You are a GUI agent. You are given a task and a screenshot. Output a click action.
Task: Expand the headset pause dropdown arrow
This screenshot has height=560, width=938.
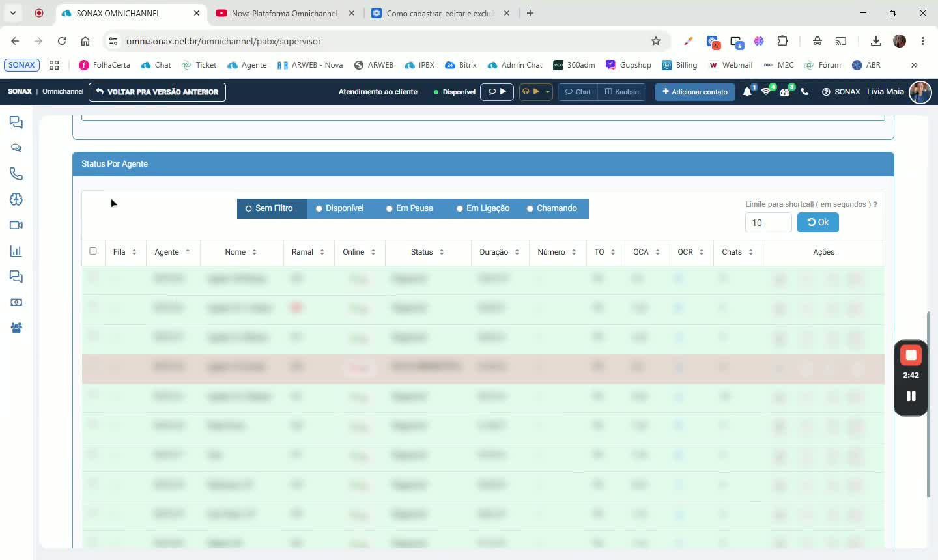(548, 92)
